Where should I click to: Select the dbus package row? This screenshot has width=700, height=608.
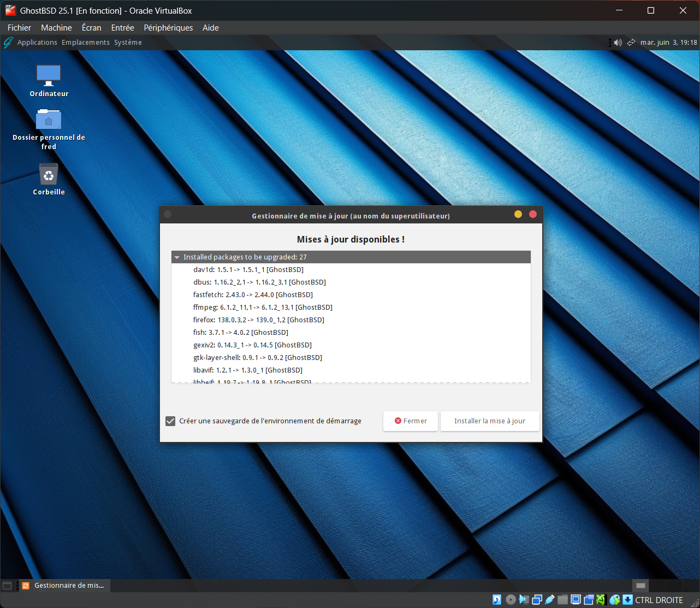coord(351,282)
